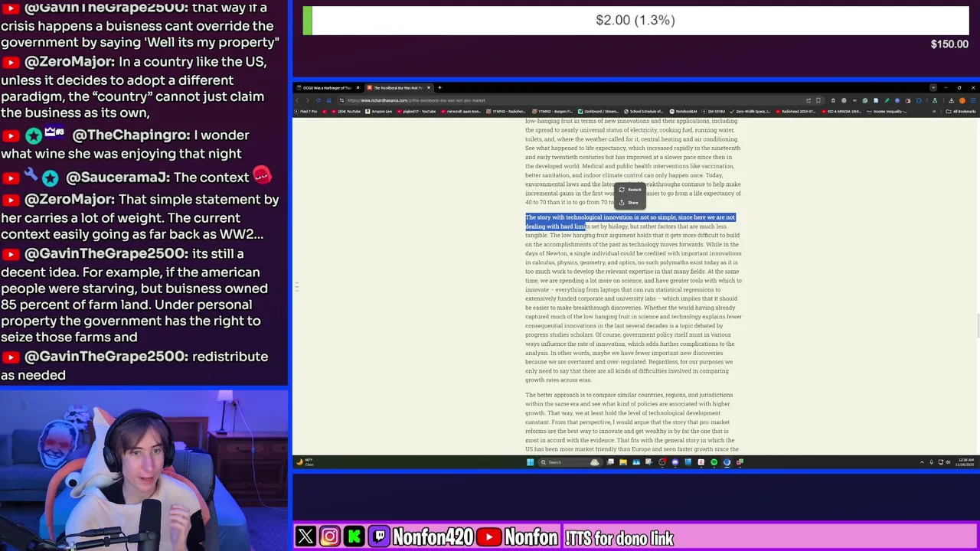Open File Explorer from the taskbar
The width and height of the screenshot is (980, 551).
tap(623, 462)
